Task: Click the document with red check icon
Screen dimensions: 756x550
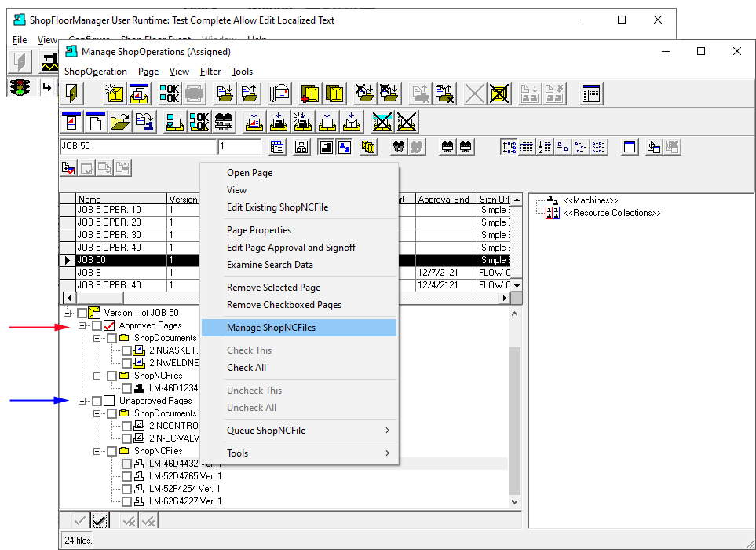Action: coord(68,168)
